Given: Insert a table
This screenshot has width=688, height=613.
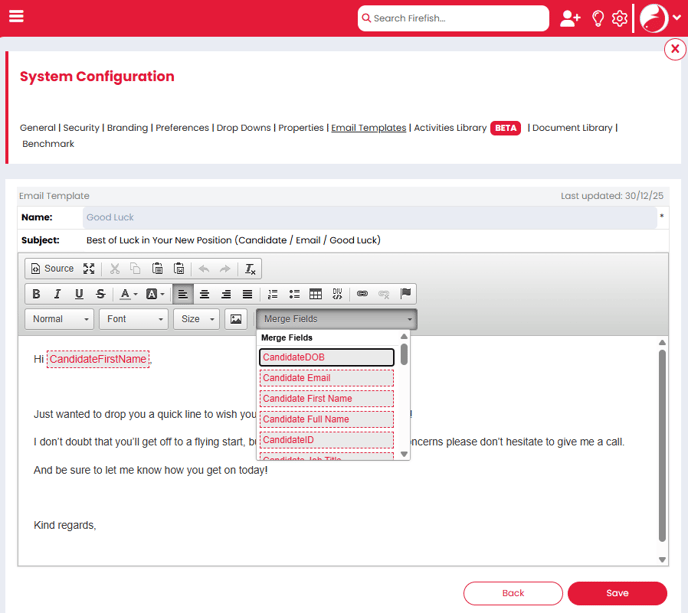Looking at the screenshot, I should [x=315, y=294].
